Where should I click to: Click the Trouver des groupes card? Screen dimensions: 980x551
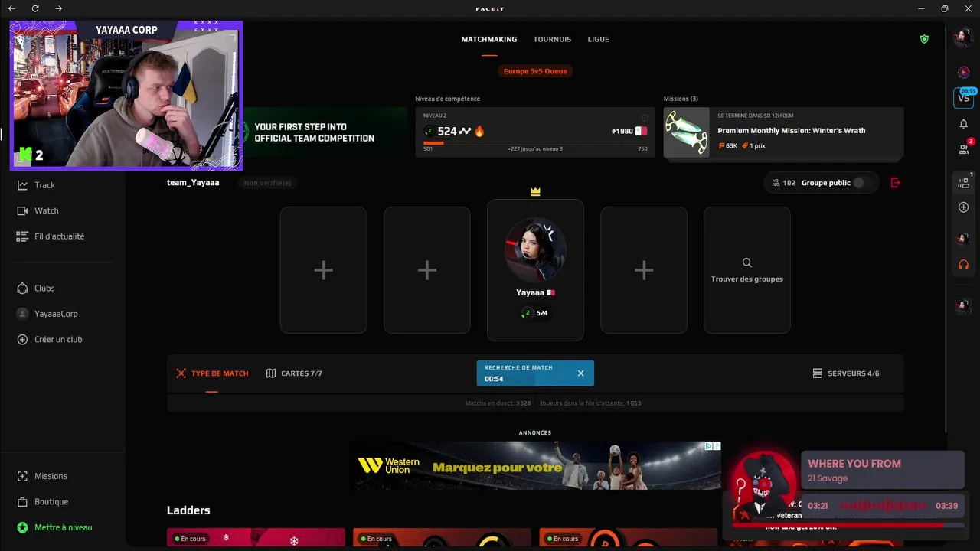coord(746,270)
